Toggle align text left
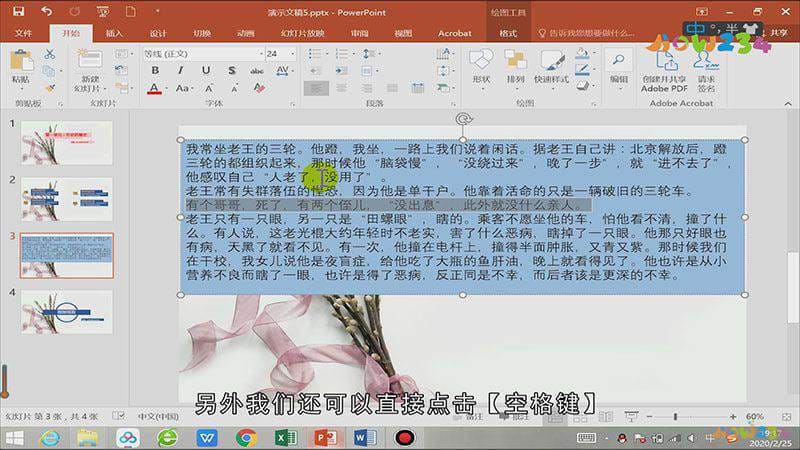The height and width of the screenshot is (450, 800). (316, 88)
